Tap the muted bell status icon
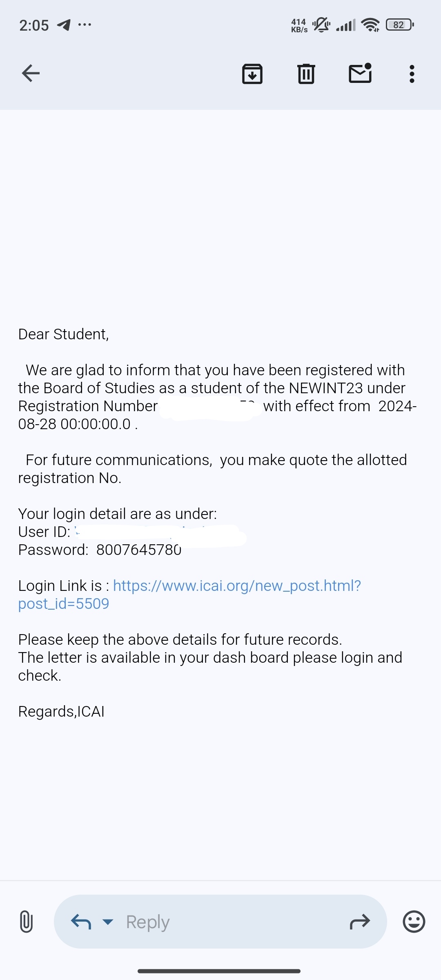The image size is (441, 980). click(321, 25)
